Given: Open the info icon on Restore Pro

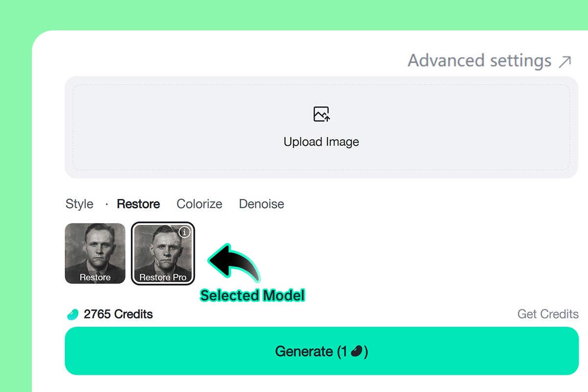Looking at the screenshot, I should pyautogui.click(x=184, y=232).
